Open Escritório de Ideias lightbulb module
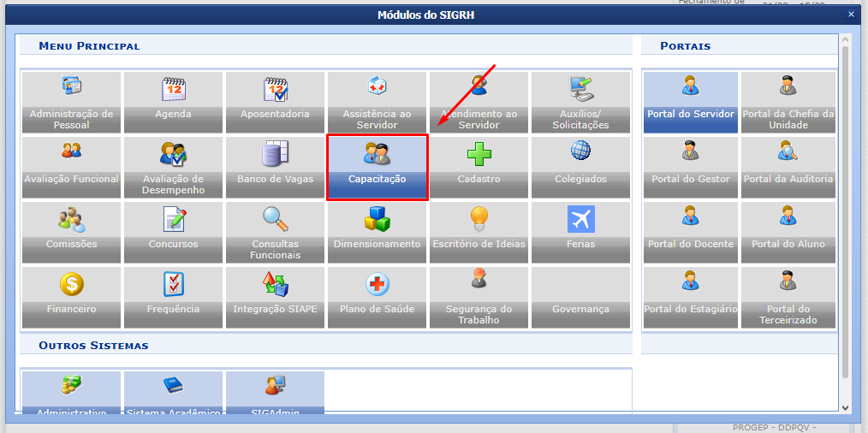Viewport: 868px width, 433px height. (x=479, y=233)
